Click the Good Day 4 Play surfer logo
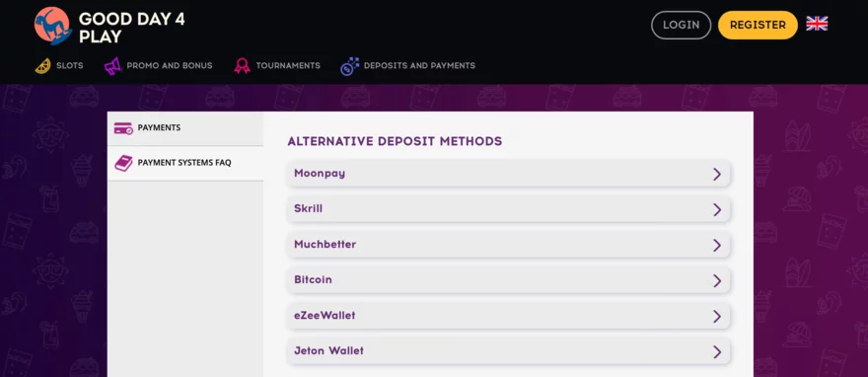This screenshot has height=377, width=868. tap(52, 26)
